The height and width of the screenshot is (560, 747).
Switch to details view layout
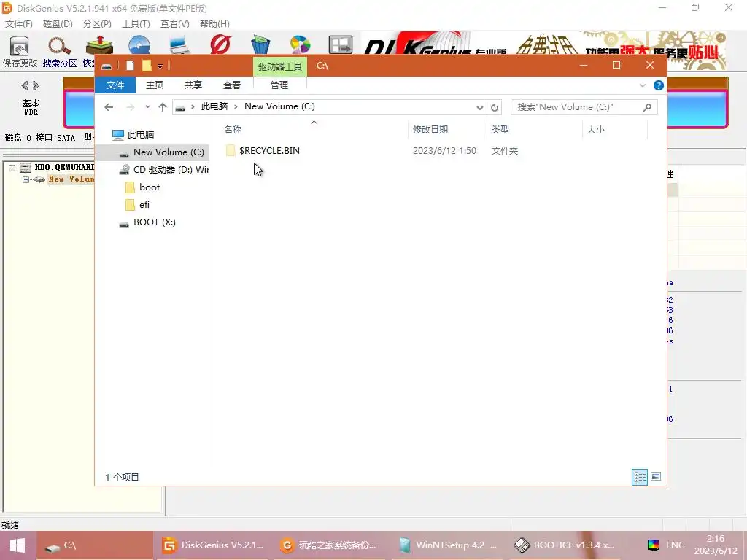[x=639, y=477]
